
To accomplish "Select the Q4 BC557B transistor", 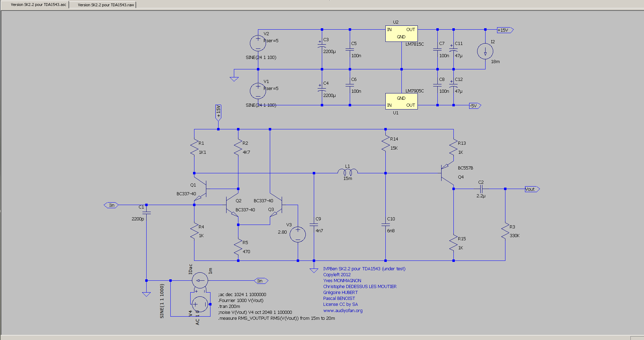I will tap(447, 173).
